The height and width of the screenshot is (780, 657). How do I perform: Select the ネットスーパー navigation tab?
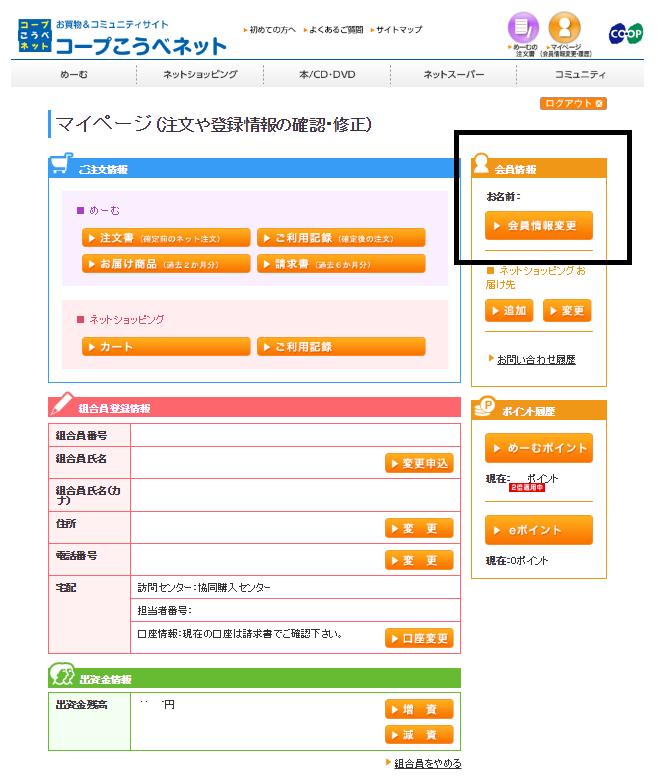click(453, 75)
